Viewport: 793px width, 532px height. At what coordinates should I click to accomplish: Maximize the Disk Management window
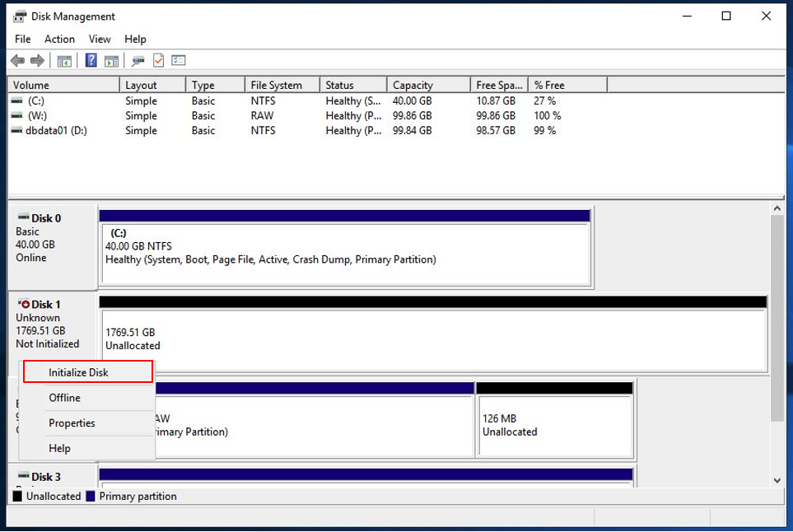tap(726, 16)
